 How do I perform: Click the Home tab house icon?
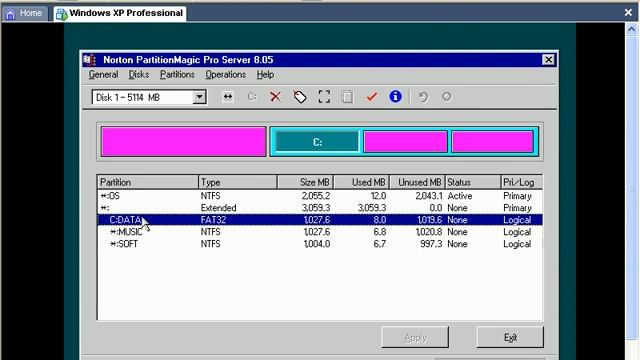(x=10, y=14)
